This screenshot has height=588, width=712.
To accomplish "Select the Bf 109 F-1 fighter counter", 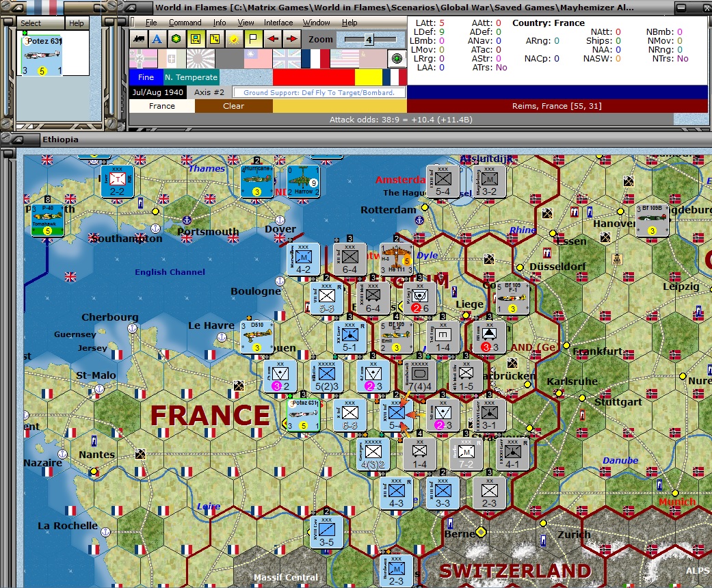I will click(512, 298).
